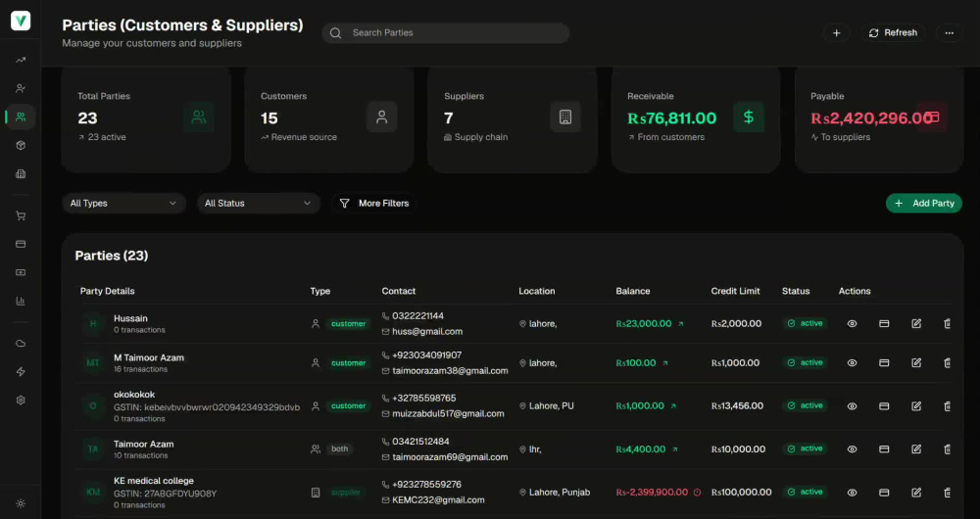
Task: Select the Parties sidebar icon
Action: click(21, 117)
